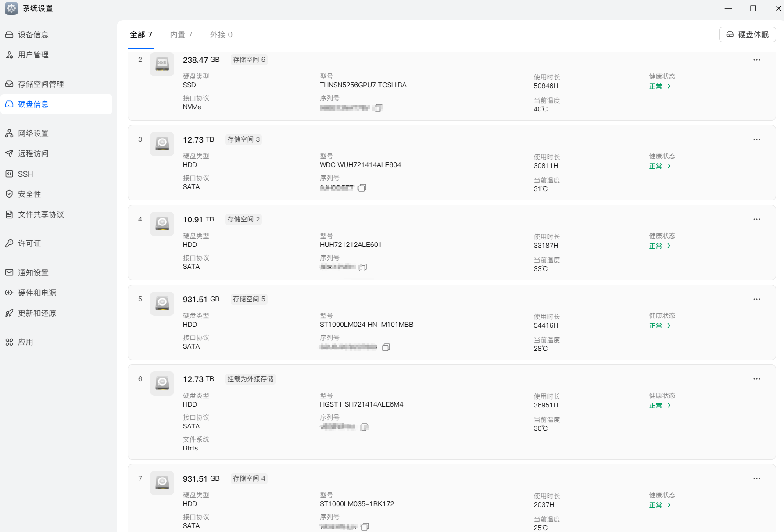Copy serial number of HUH721212ALE601 disk
The height and width of the screenshot is (532, 784).
pos(363,268)
